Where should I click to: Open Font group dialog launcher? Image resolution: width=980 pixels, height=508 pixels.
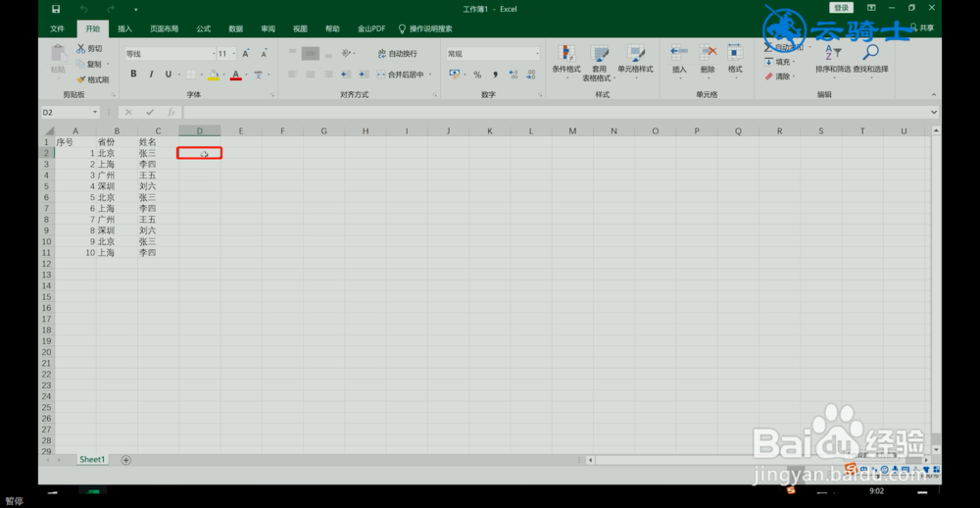[272, 95]
